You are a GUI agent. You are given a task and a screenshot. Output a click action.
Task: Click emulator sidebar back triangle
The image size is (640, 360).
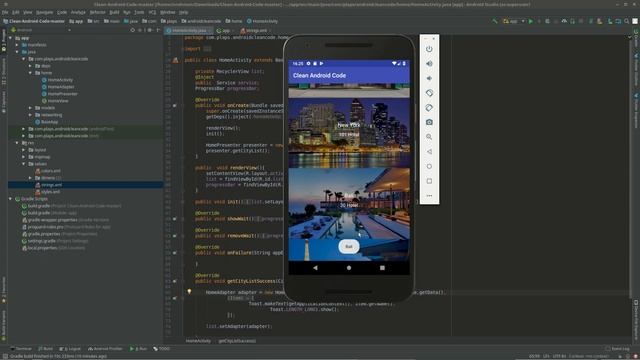[429, 152]
